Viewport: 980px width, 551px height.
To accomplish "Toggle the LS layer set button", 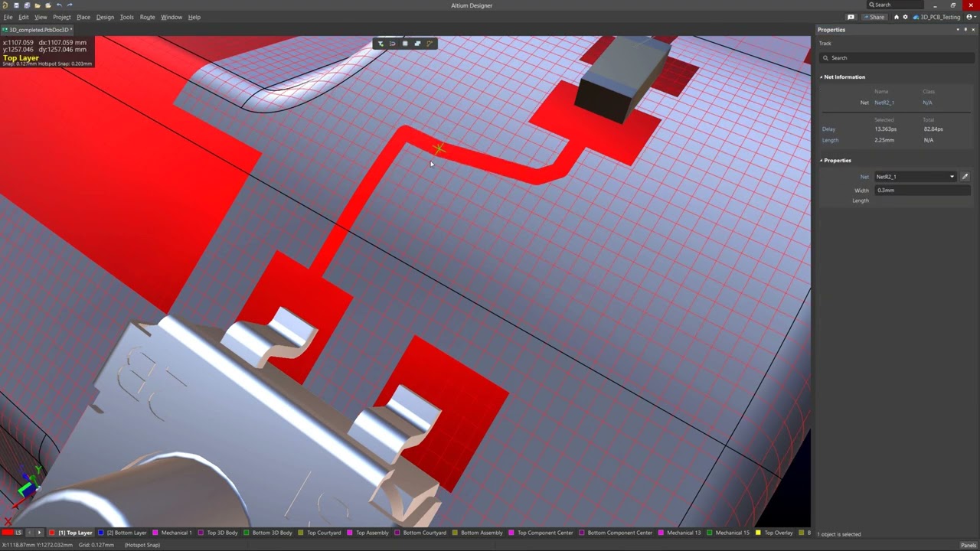I will coord(18,533).
